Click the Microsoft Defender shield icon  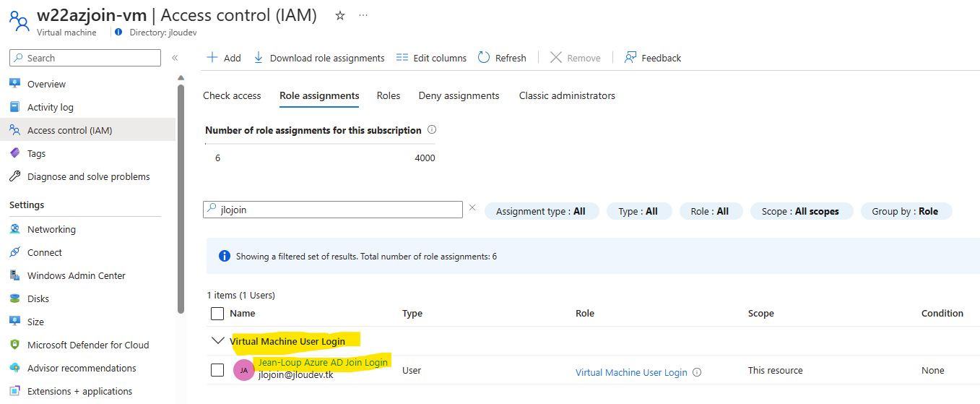[x=14, y=345]
